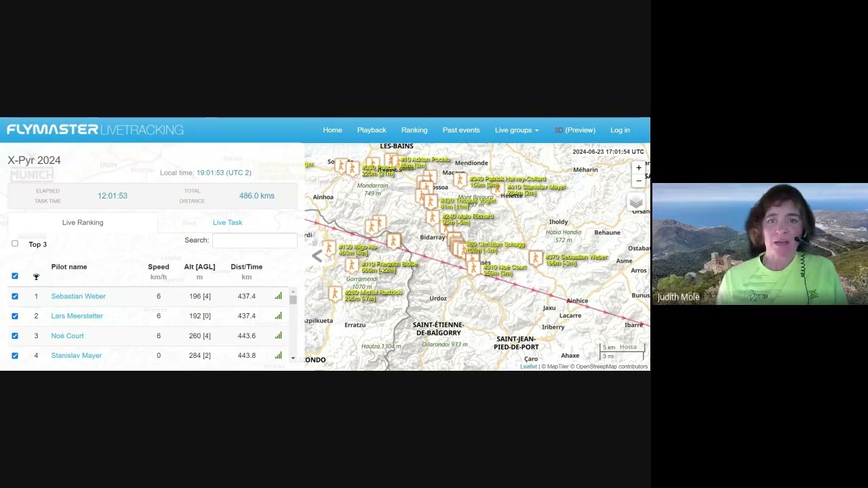The width and height of the screenshot is (868, 488).
Task: Uncheck Lars Meerstetter's checkbox
Action: [15, 316]
